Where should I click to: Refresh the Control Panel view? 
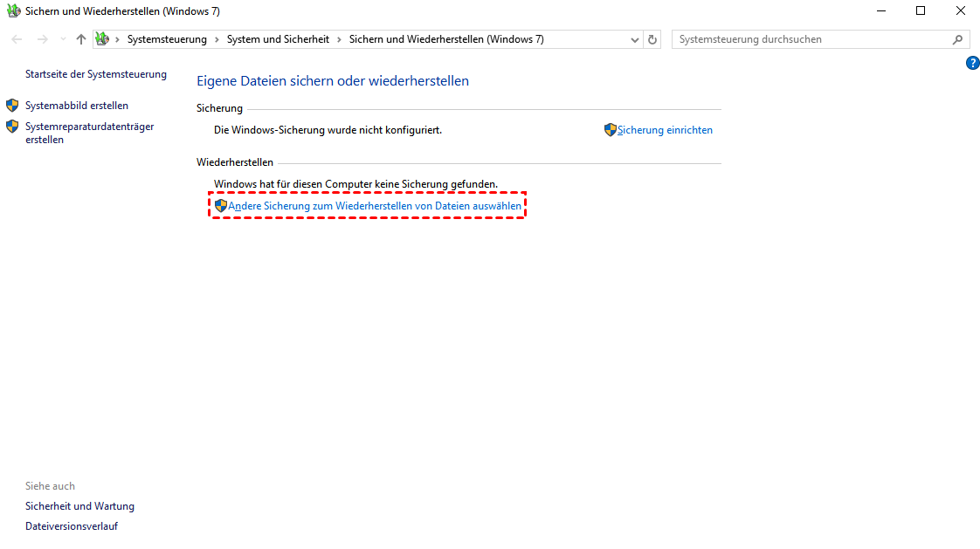[x=652, y=39]
